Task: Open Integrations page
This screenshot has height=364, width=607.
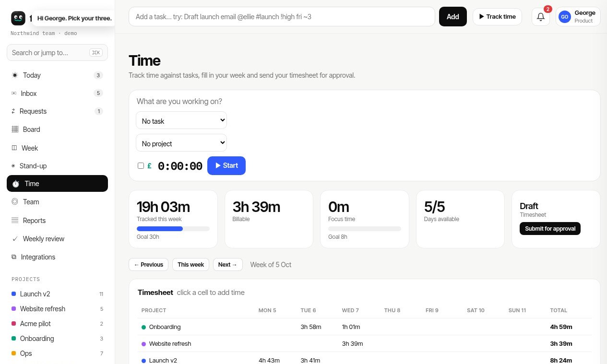Action: pos(57,257)
